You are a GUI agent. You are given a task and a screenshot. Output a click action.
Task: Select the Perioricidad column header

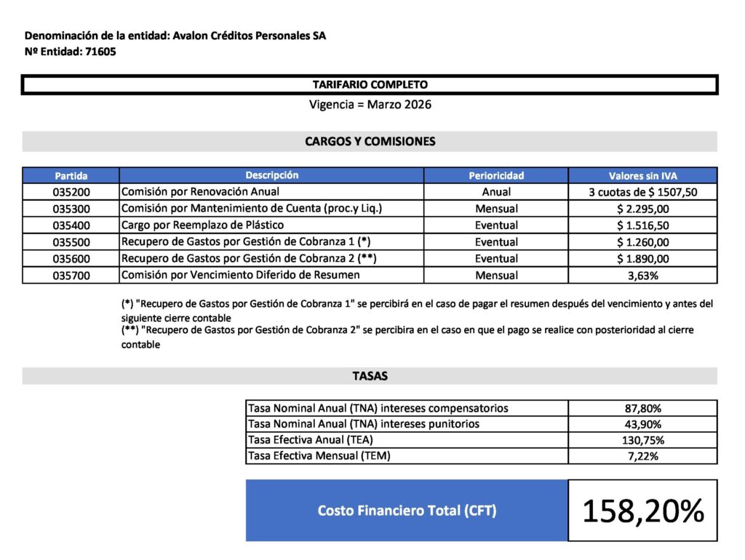tap(496, 176)
